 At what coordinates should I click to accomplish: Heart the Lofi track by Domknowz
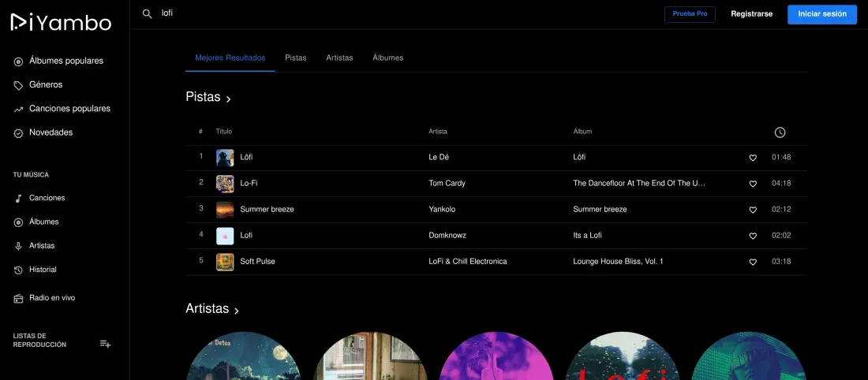tap(753, 236)
